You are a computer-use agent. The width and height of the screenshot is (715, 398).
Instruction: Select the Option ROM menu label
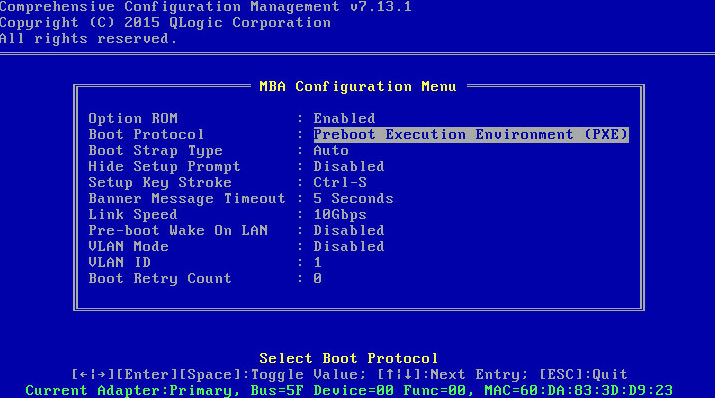tap(133, 119)
